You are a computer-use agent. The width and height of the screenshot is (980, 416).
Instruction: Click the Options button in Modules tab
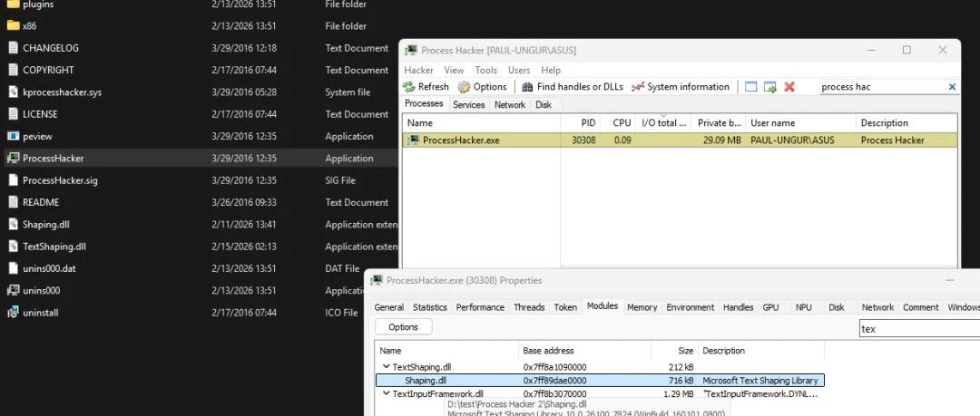[x=403, y=326]
